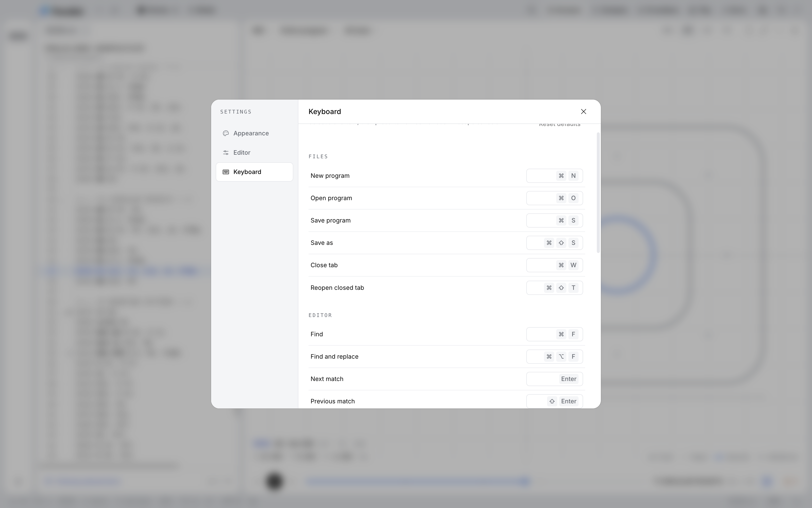Open the Appearance settings section
Image resolution: width=812 pixels, height=508 pixels.
point(254,133)
